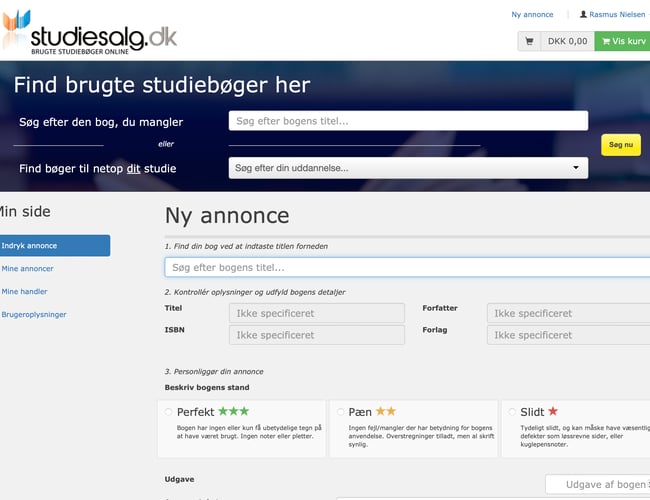Open the 'Søg efter din uddannelse' dropdown

[408, 168]
